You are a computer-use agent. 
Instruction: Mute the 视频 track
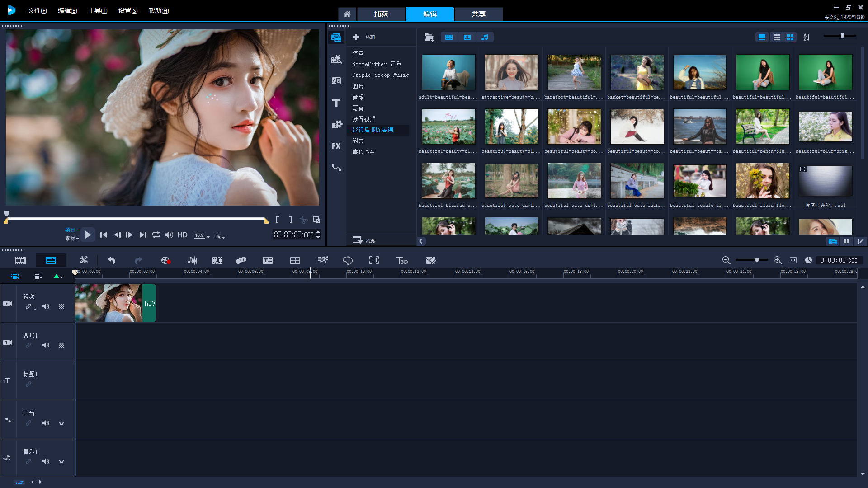(46, 306)
